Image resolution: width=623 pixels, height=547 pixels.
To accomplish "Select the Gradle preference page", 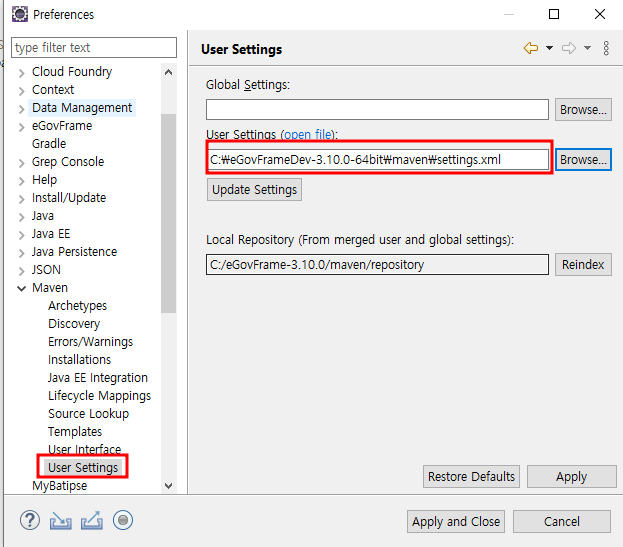I will point(49,143).
